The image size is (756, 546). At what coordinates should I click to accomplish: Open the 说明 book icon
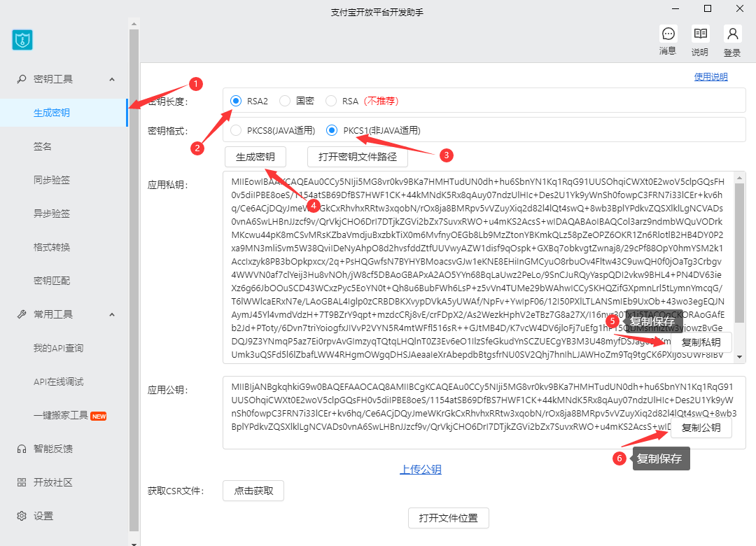click(x=700, y=34)
